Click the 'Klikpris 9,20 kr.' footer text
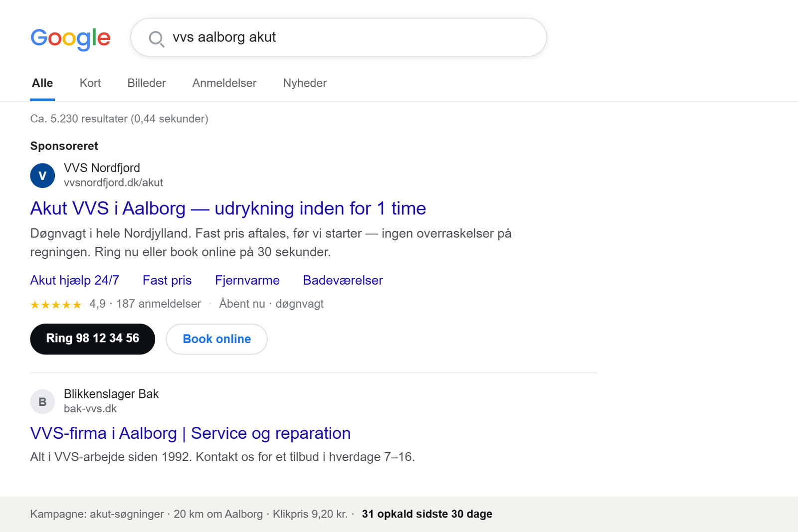Viewport: 798px width, 532px height. tap(310, 514)
